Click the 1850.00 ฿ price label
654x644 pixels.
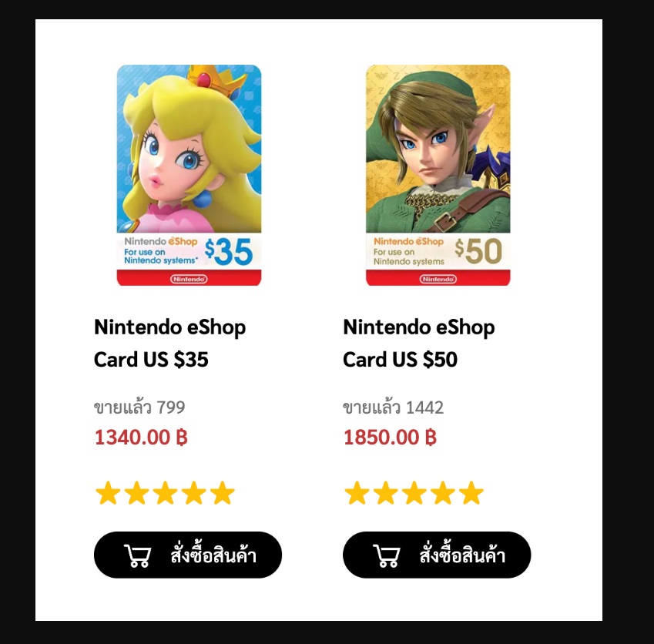pyautogui.click(x=389, y=438)
